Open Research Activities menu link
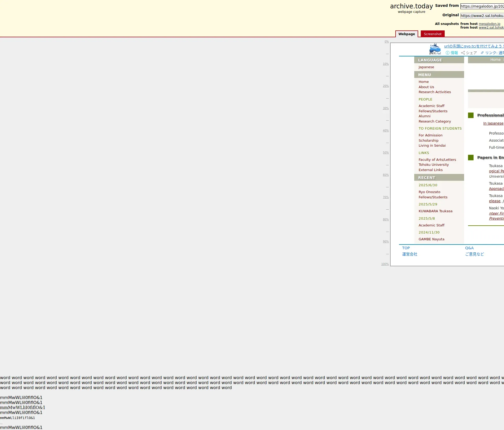 point(434,92)
